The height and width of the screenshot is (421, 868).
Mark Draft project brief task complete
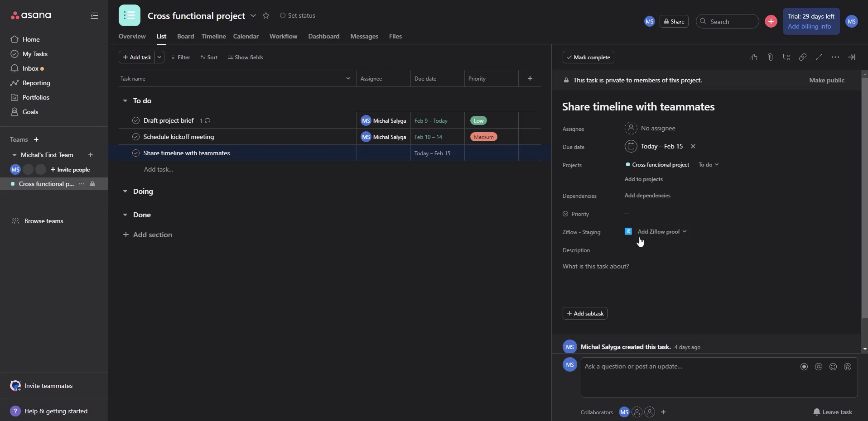[135, 120]
